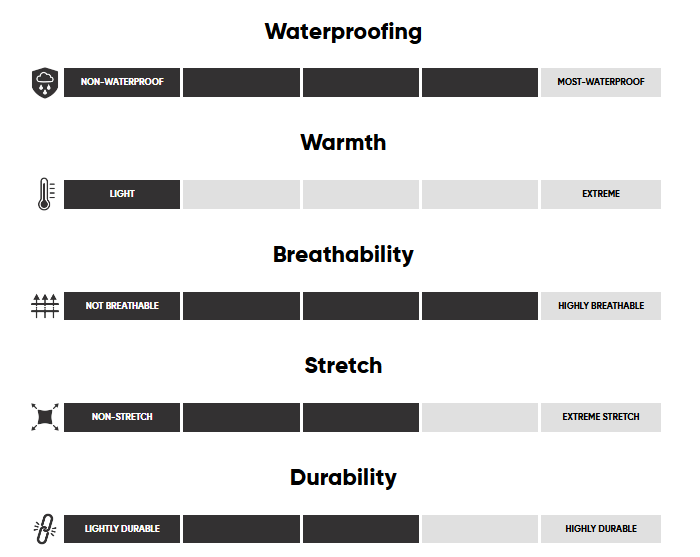Select the NON-STRETCH segment
This screenshot has width=700, height=557.
click(x=122, y=417)
